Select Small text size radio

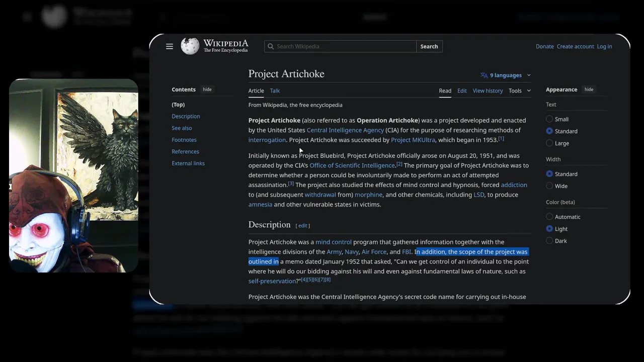point(549,119)
